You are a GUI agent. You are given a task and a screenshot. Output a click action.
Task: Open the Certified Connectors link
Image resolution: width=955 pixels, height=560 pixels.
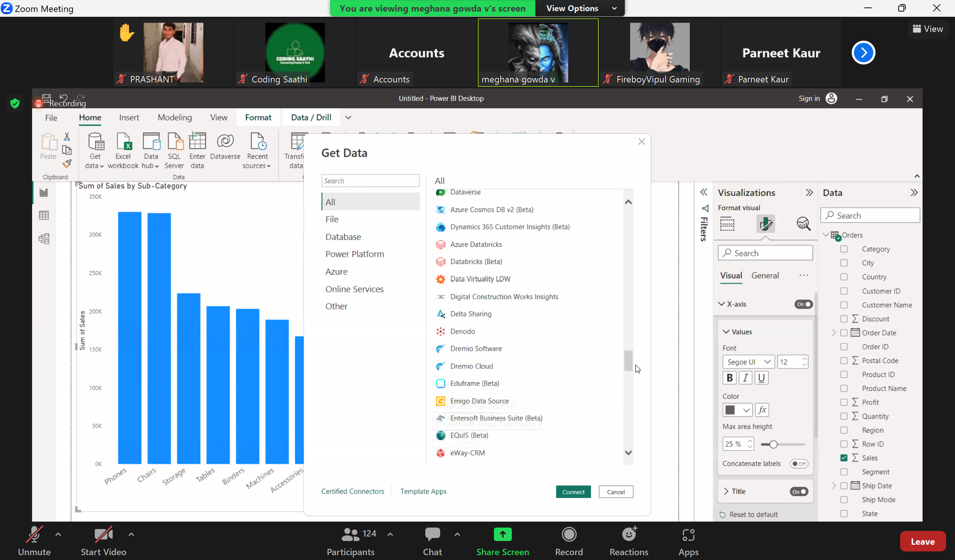point(353,491)
